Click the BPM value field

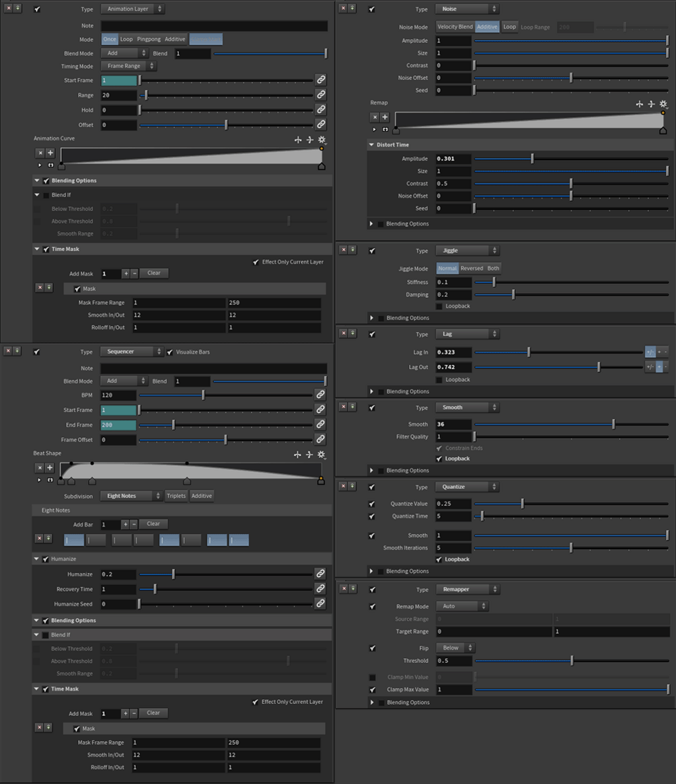point(118,395)
